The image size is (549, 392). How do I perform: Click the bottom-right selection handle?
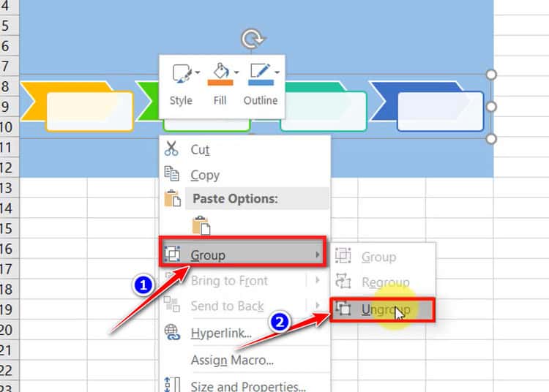pos(491,139)
